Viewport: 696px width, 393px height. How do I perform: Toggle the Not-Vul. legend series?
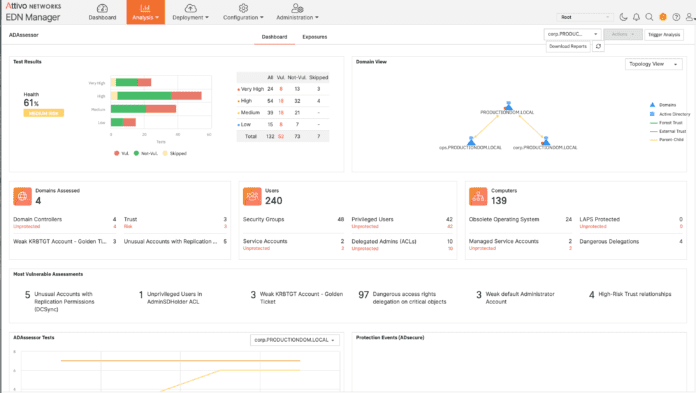(146, 153)
